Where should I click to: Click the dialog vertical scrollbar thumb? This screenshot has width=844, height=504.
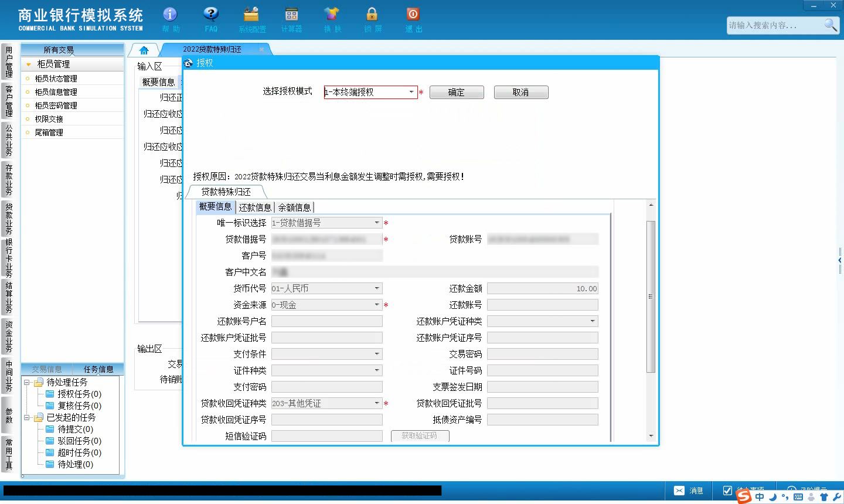[x=651, y=297]
